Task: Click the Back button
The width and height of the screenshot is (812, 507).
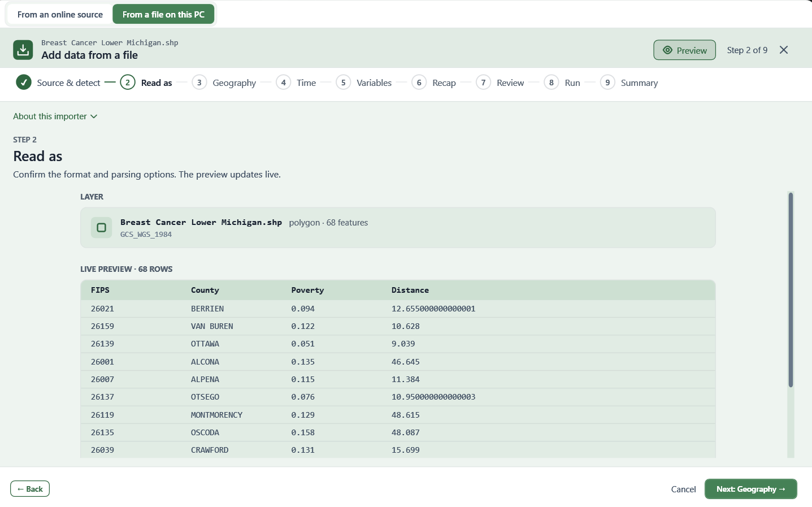Action: tap(30, 489)
